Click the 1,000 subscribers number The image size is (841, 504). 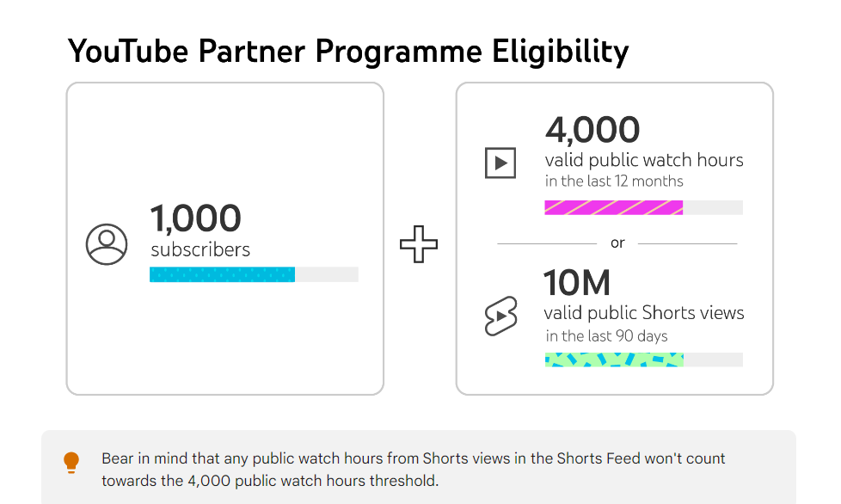pyautogui.click(x=196, y=218)
